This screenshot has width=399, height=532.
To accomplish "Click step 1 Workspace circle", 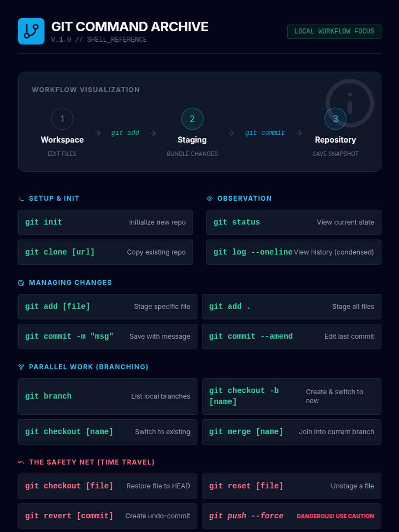I will click(x=62, y=119).
